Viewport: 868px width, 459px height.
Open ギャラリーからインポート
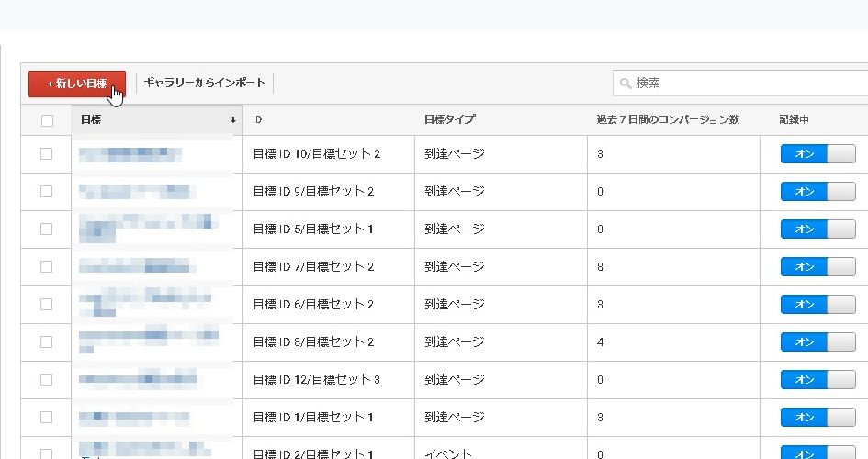point(204,84)
